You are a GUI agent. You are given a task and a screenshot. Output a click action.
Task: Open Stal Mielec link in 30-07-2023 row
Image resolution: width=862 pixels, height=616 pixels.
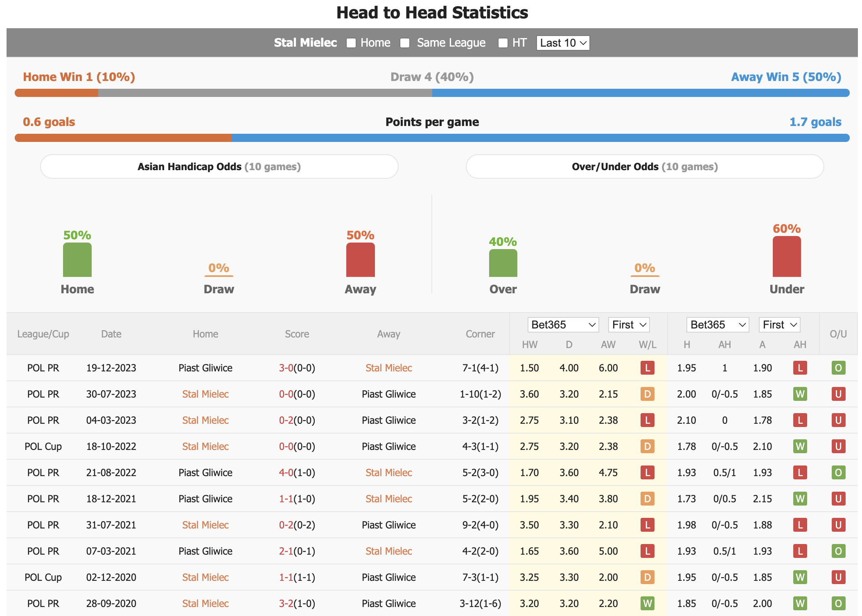(x=205, y=394)
